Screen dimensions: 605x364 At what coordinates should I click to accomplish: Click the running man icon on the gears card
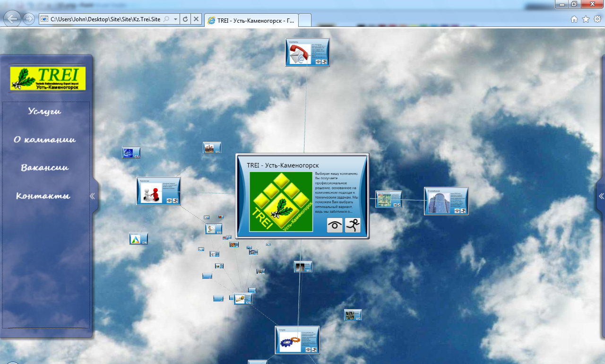314,349
